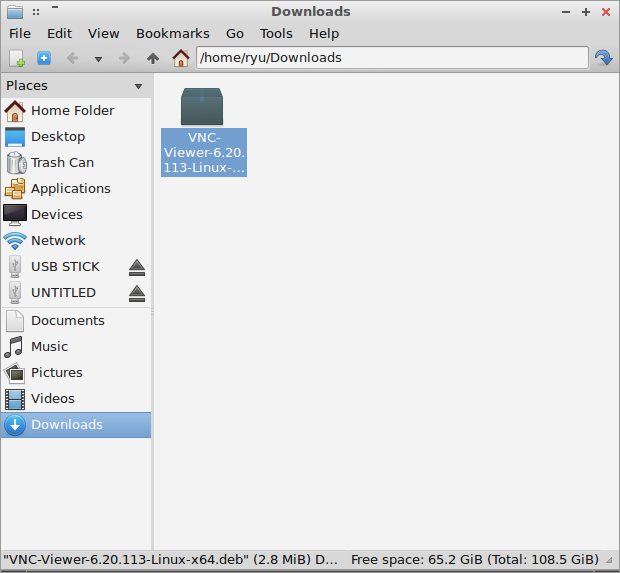Click the shade dash icon in the title bar
Image resolution: width=620 pixels, height=573 pixels.
tap(55, 7)
